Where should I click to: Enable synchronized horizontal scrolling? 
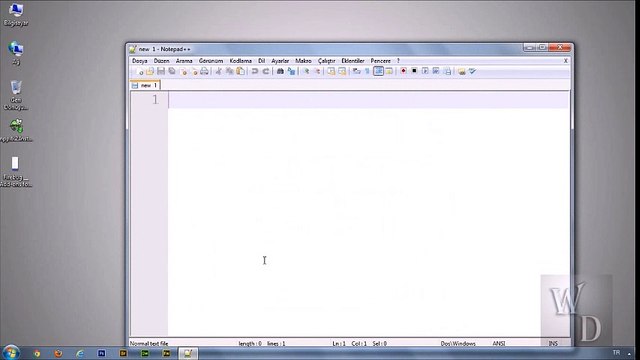pos(342,71)
